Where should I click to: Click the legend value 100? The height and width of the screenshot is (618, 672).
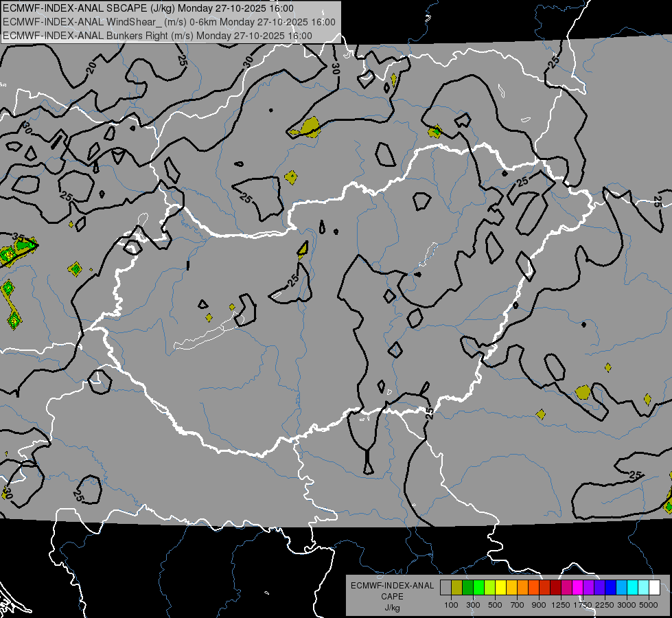click(x=451, y=605)
